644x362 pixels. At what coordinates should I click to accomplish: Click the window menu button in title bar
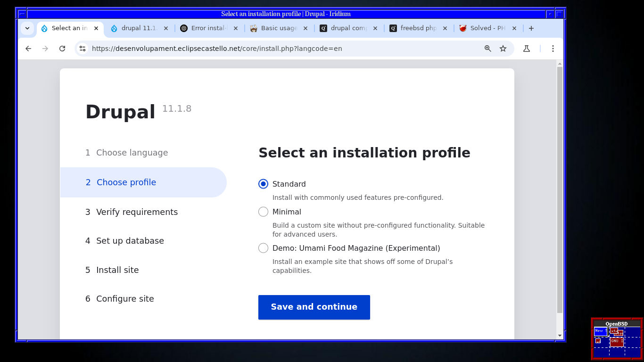point(22,14)
